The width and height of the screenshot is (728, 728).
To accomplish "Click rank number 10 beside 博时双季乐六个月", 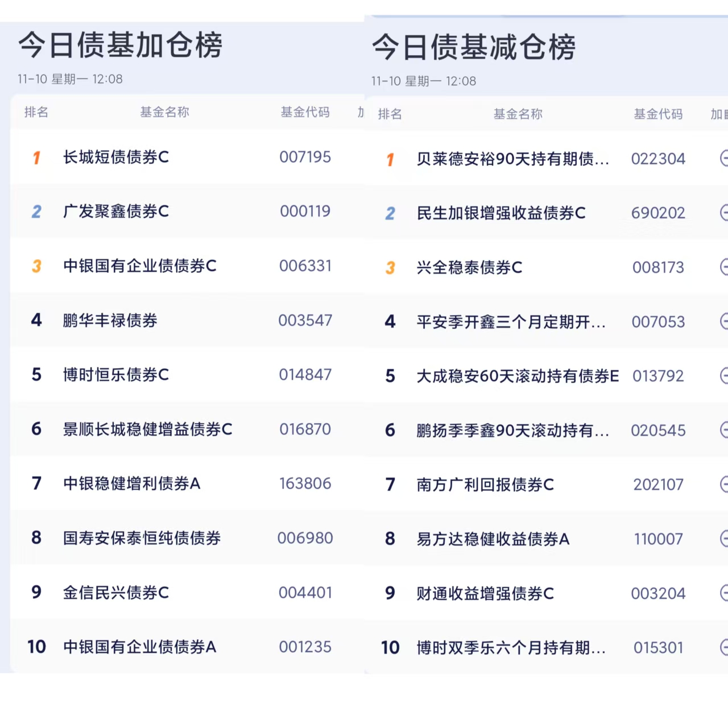I will point(390,648).
